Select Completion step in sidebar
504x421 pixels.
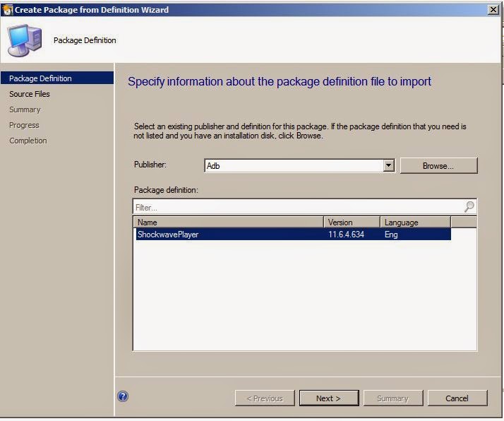pos(28,141)
